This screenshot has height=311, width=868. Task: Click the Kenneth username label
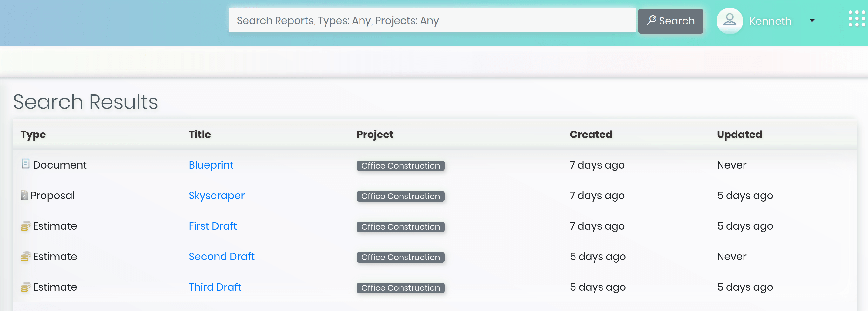[x=770, y=21]
